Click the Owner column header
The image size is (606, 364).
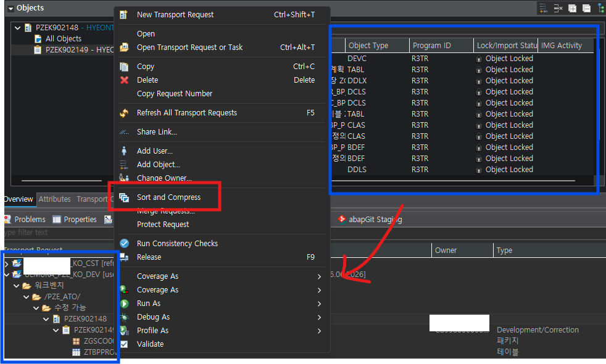tap(462, 250)
